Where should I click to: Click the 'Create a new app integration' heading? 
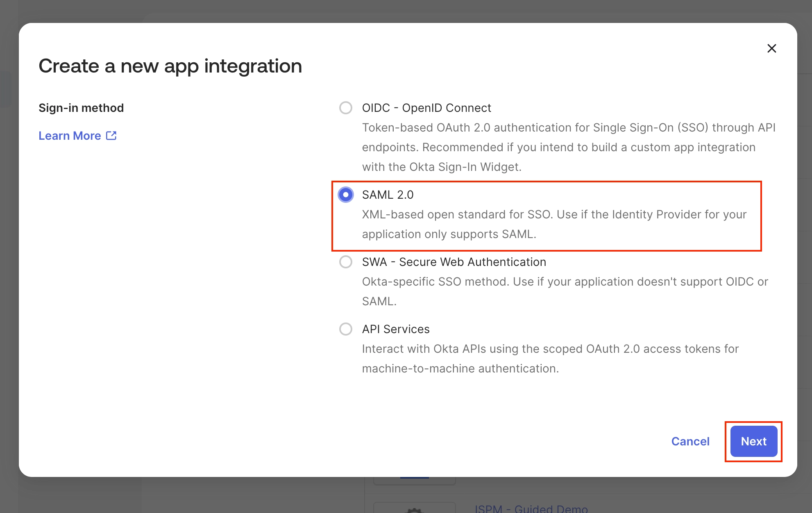pos(170,66)
